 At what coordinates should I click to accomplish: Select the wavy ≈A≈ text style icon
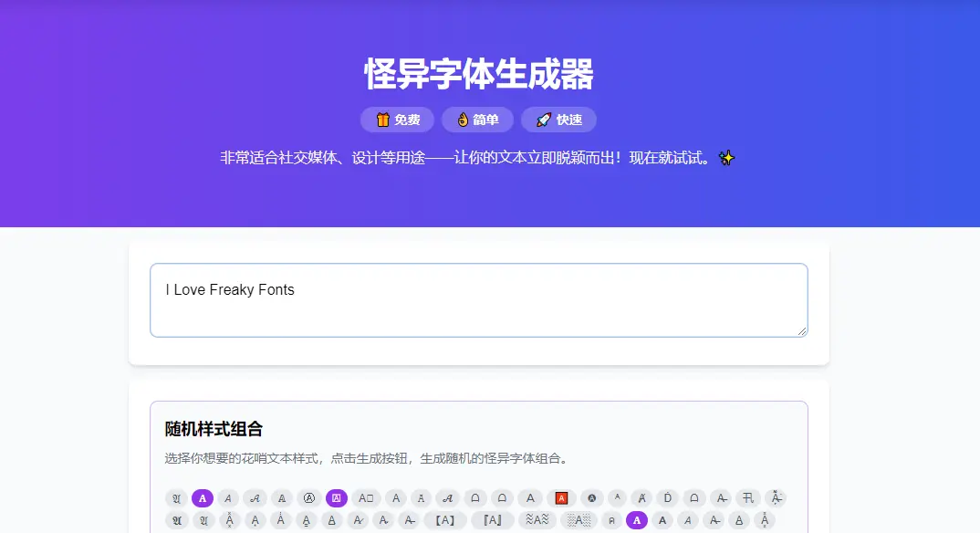[535, 520]
